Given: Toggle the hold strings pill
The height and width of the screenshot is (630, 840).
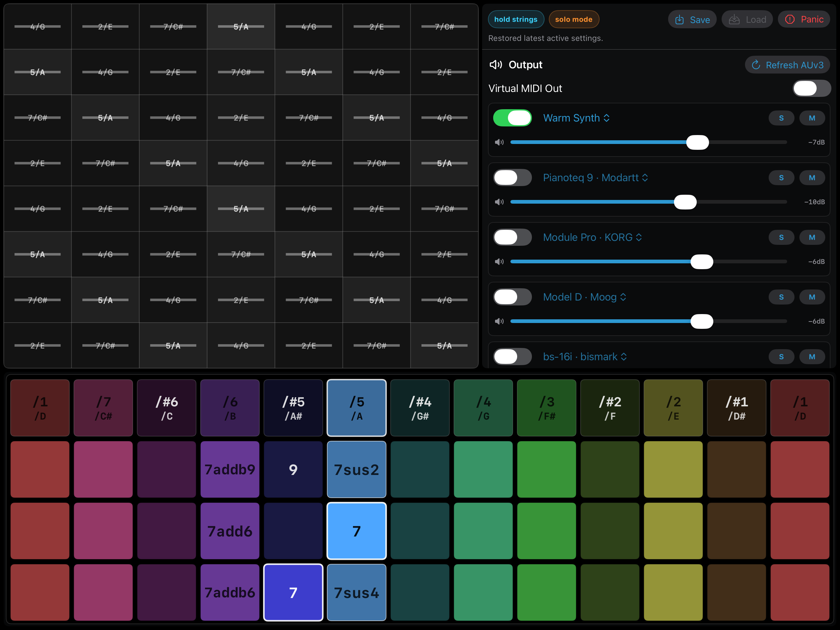Looking at the screenshot, I should point(516,19).
